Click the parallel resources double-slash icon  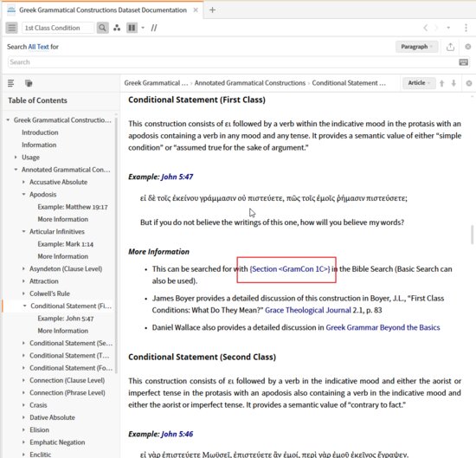click(154, 28)
